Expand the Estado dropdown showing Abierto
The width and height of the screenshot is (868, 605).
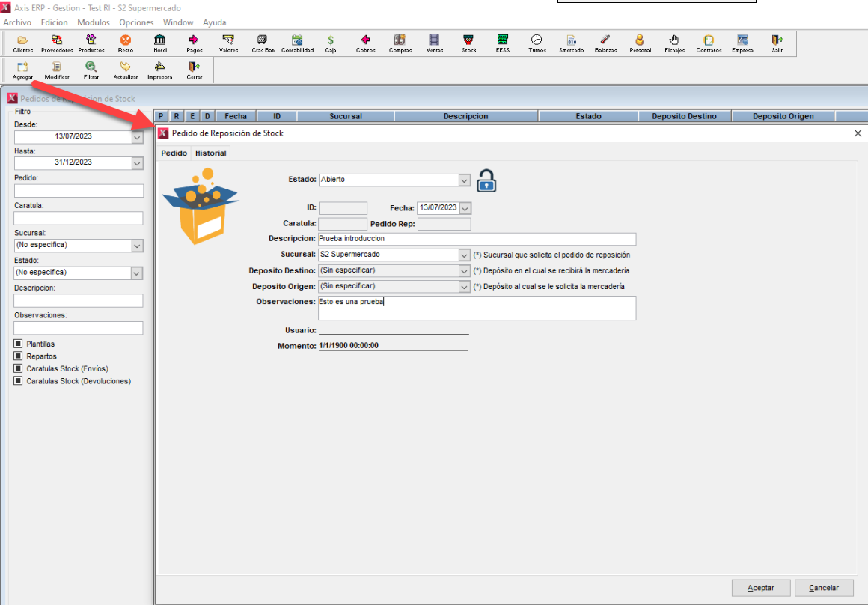[x=464, y=180]
